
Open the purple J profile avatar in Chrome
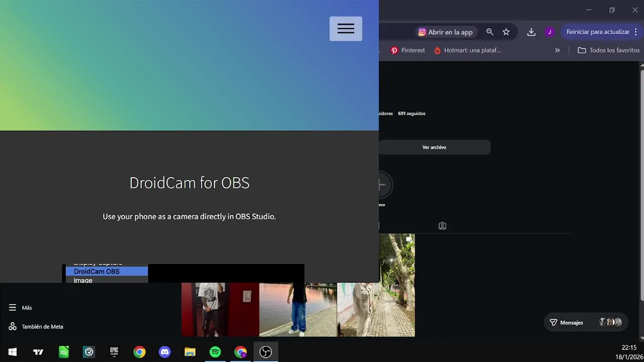549,32
